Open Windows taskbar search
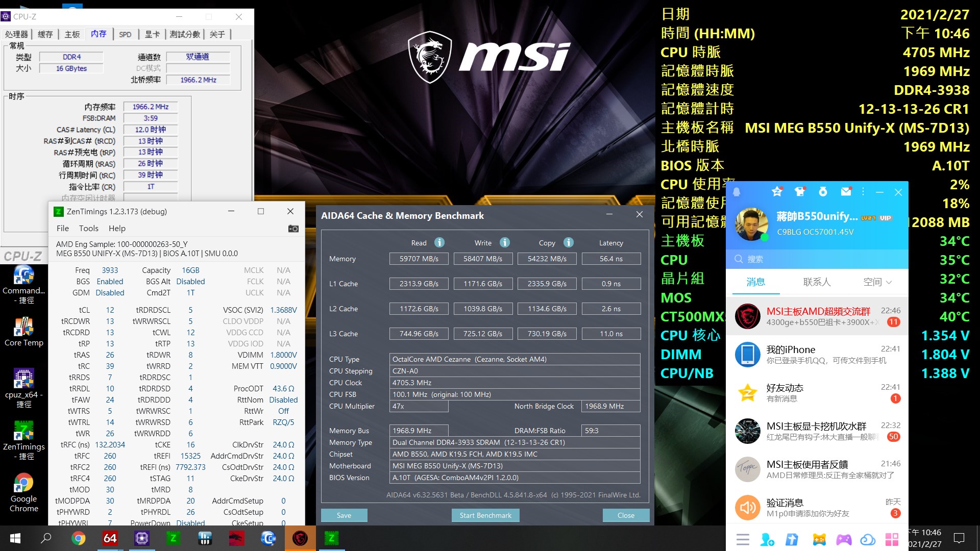 (46, 538)
